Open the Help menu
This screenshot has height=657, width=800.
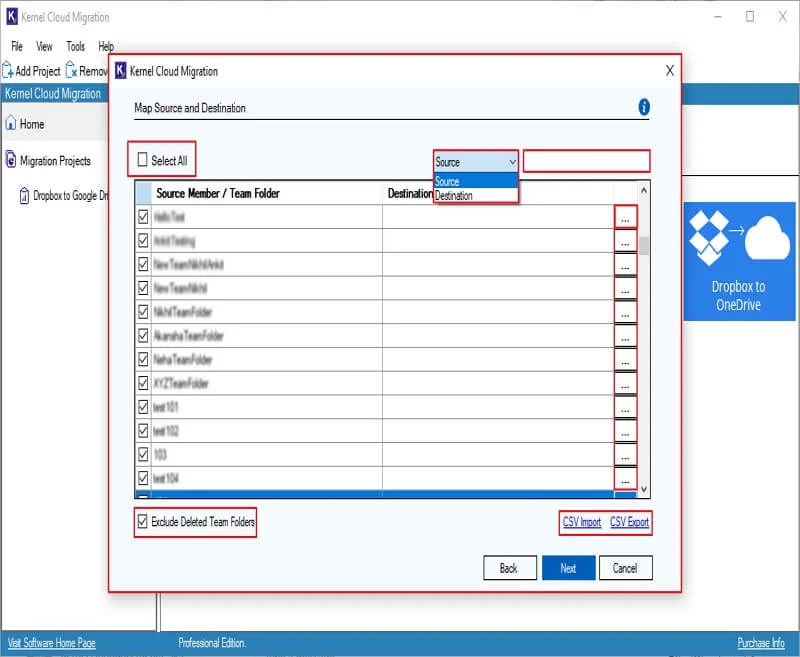(106, 46)
